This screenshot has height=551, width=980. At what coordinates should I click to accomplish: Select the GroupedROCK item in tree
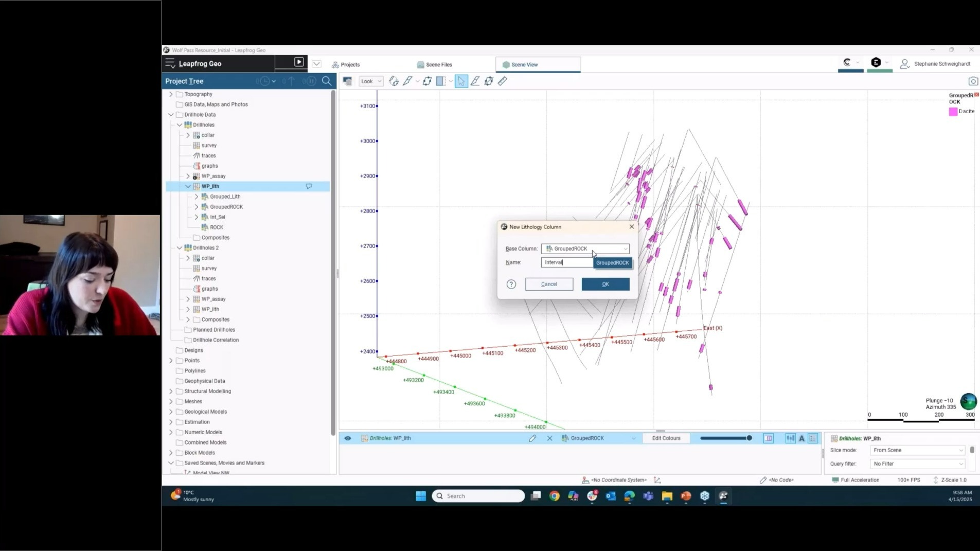click(226, 207)
